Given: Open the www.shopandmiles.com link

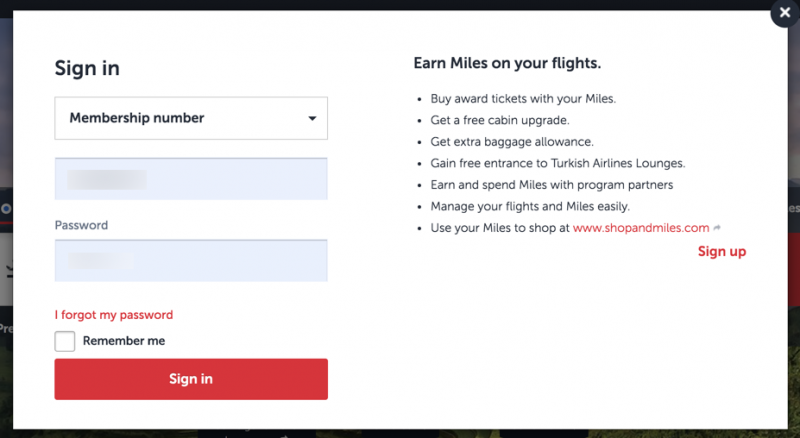Looking at the screenshot, I should [641, 228].
